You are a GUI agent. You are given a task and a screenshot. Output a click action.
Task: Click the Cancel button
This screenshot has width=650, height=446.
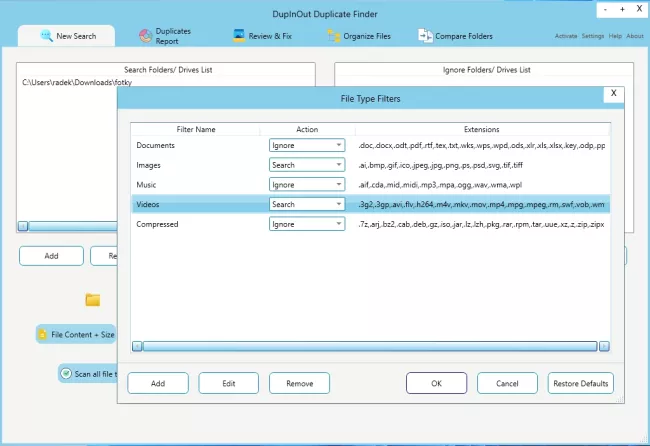(507, 383)
